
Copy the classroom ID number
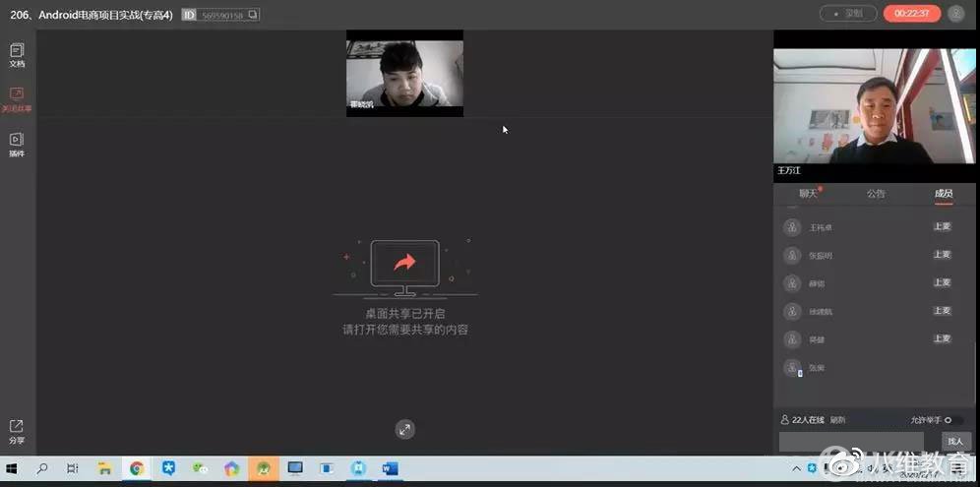coord(254,15)
